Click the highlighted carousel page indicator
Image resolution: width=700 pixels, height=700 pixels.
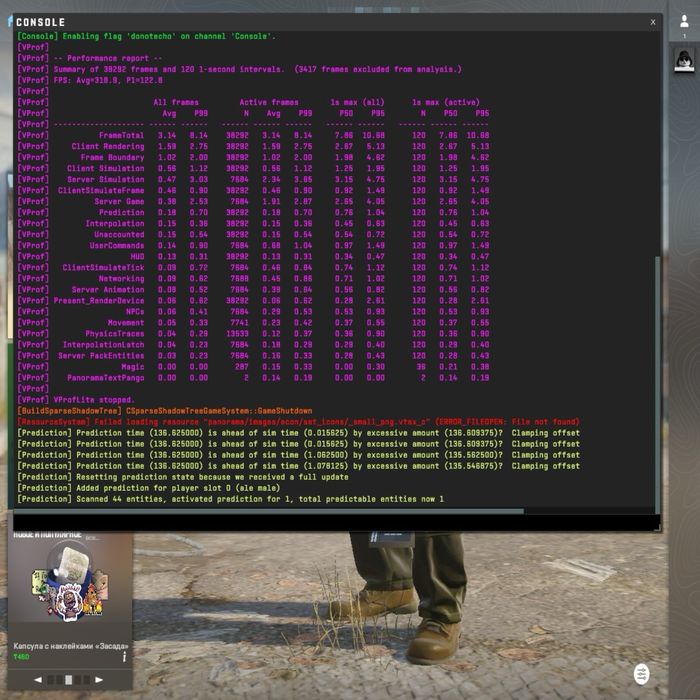(68, 679)
